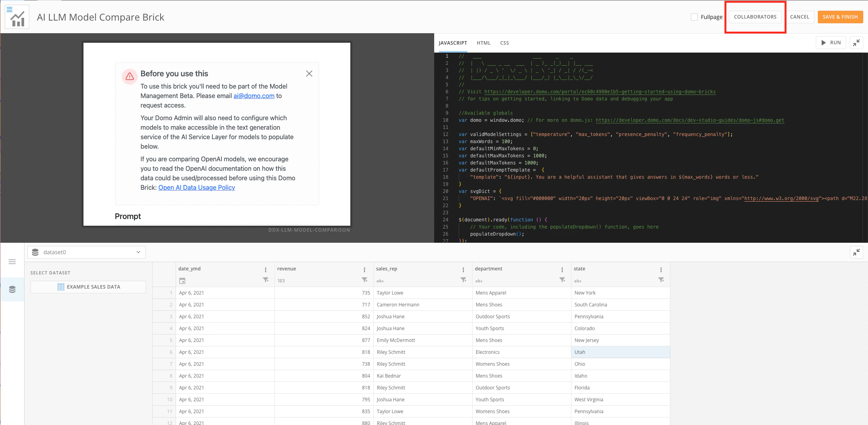Expand the dataset0 dropdown

click(x=87, y=252)
